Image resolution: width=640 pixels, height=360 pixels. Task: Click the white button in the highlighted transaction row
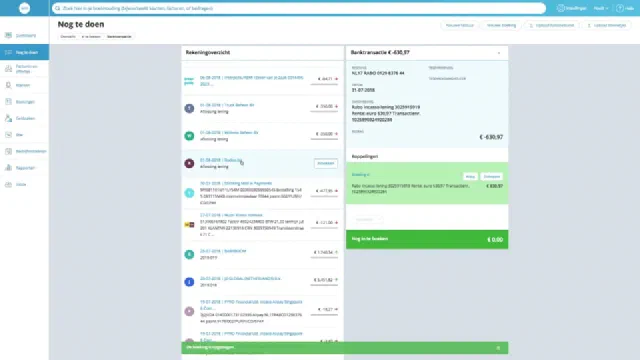(326, 163)
